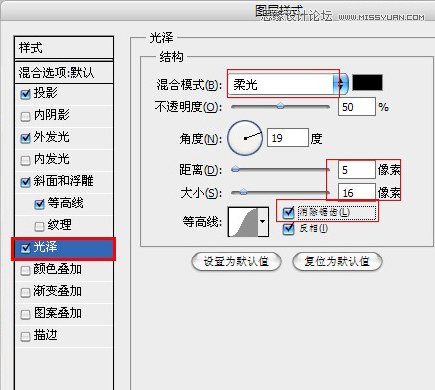This screenshot has height=390, width=435.
Task: Enable the 内阴影 inner shadow checkbox
Action: (25, 116)
